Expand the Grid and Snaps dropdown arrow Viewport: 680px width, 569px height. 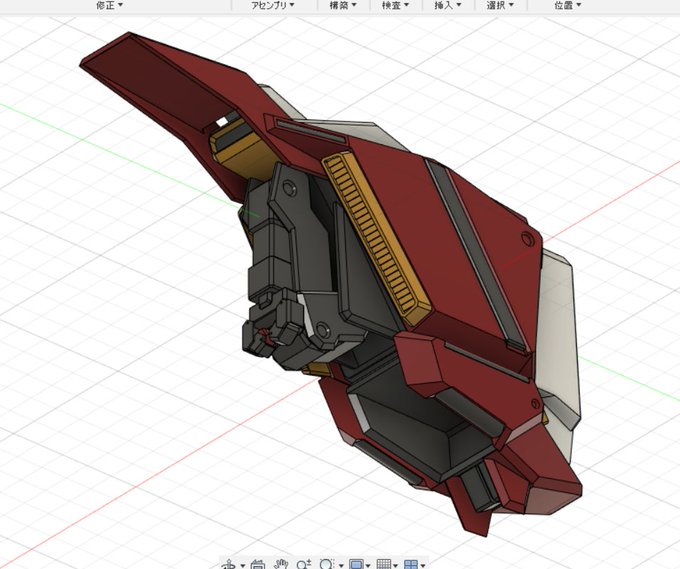point(396,566)
